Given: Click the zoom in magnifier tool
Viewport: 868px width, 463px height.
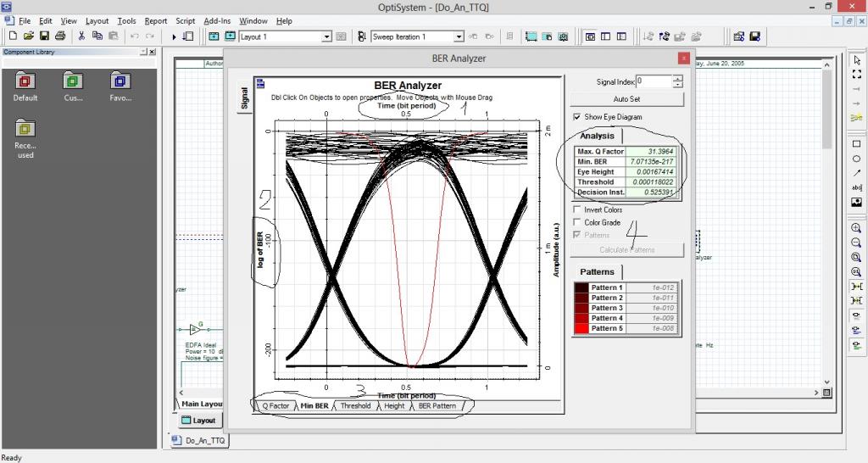Looking at the screenshot, I should coord(856,229).
